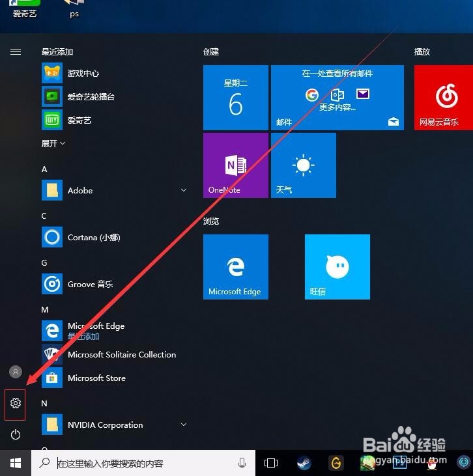
Task: Select letter N section header
Action: pyautogui.click(x=44, y=404)
